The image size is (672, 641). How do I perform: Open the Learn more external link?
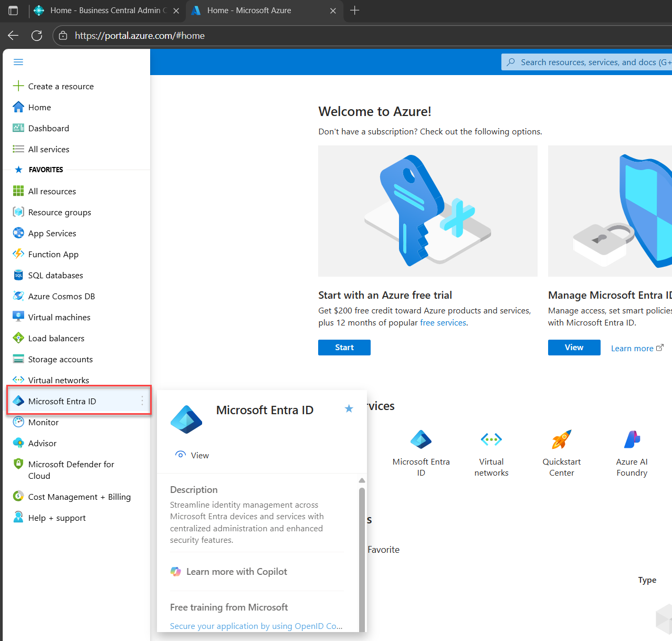tap(637, 349)
